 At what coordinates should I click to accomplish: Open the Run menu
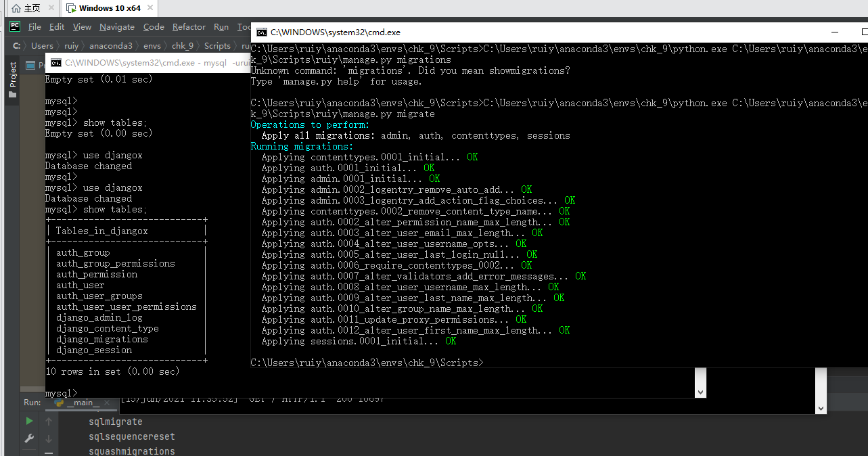pyautogui.click(x=221, y=27)
